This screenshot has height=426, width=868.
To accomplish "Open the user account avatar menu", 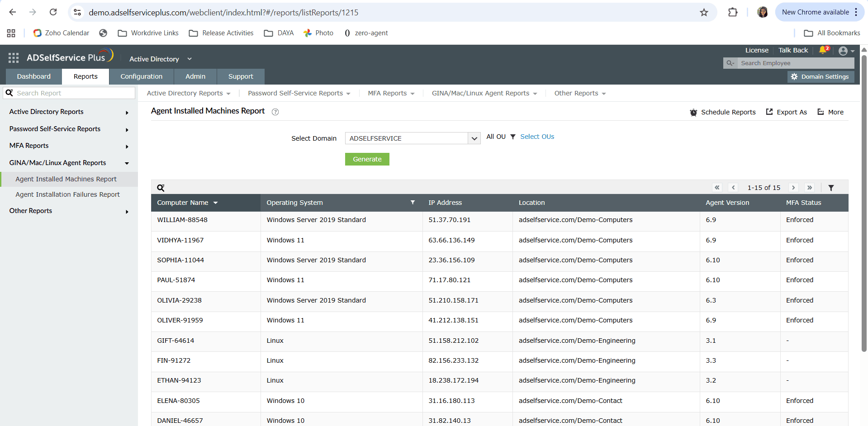I will pos(846,51).
